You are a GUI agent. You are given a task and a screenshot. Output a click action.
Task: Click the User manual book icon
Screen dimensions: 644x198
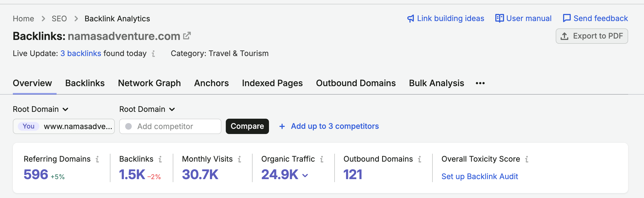click(x=499, y=18)
